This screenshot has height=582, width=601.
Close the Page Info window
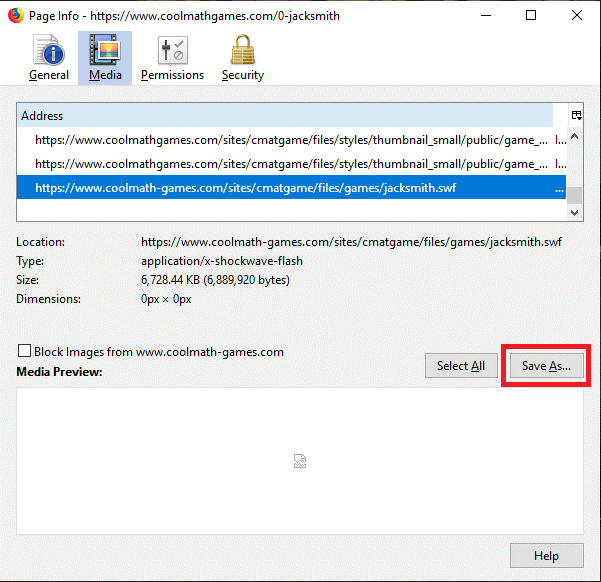point(576,16)
